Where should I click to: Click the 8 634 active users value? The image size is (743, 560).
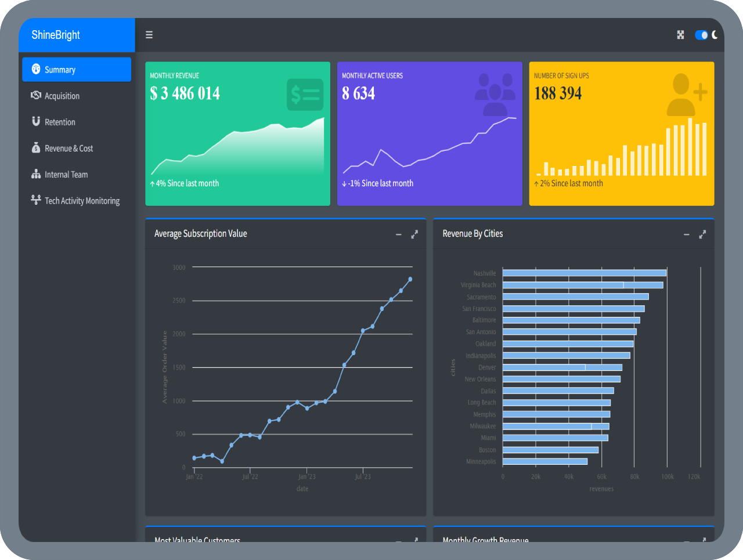(358, 93)
